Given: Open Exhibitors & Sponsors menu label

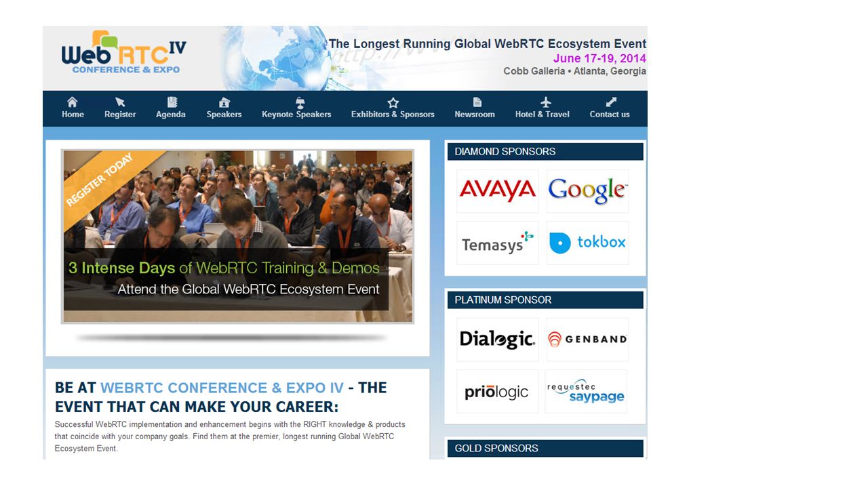Looking at the screenshot, I should point(393,115).
